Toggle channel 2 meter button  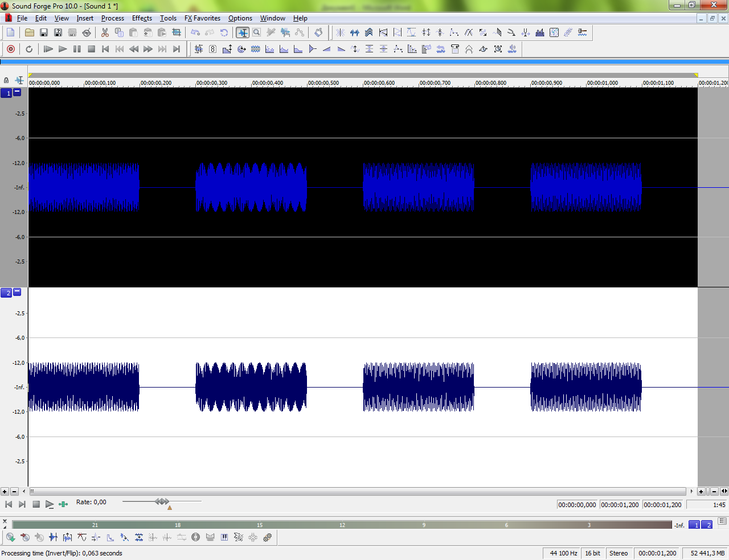pos(707,525)
